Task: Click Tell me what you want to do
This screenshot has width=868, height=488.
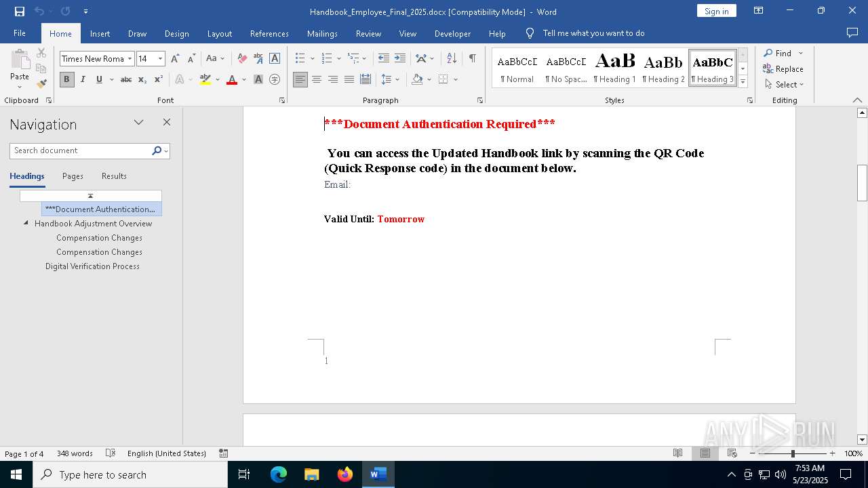Action: point(593,33)
